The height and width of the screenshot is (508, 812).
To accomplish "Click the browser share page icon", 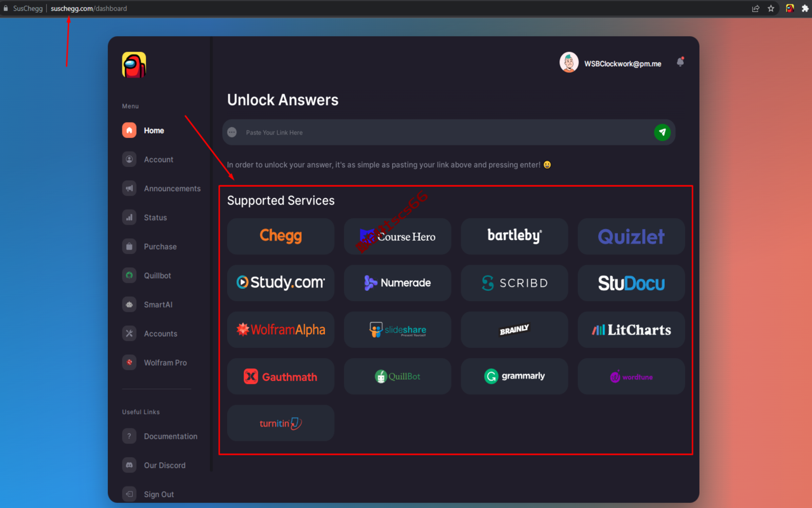I will (x=756, y=8).
